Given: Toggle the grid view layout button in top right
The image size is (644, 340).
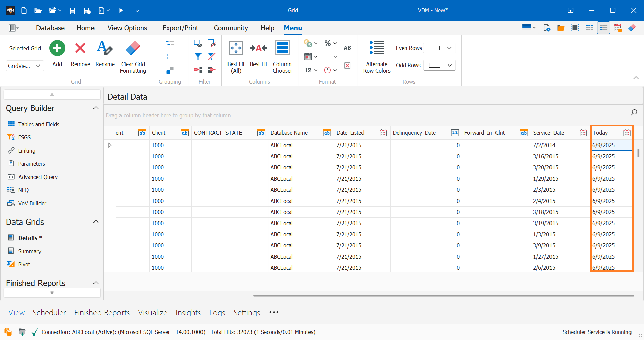Looking at the screenshot, I should 603,28.
